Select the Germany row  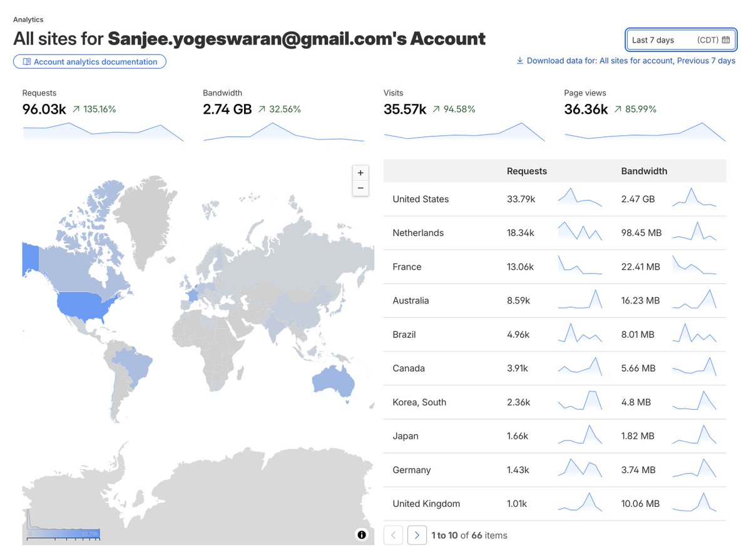555,470
